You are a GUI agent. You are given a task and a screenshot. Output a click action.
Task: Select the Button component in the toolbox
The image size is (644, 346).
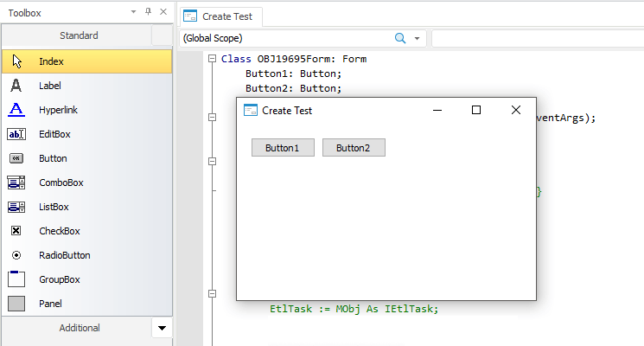pos(52,158)
